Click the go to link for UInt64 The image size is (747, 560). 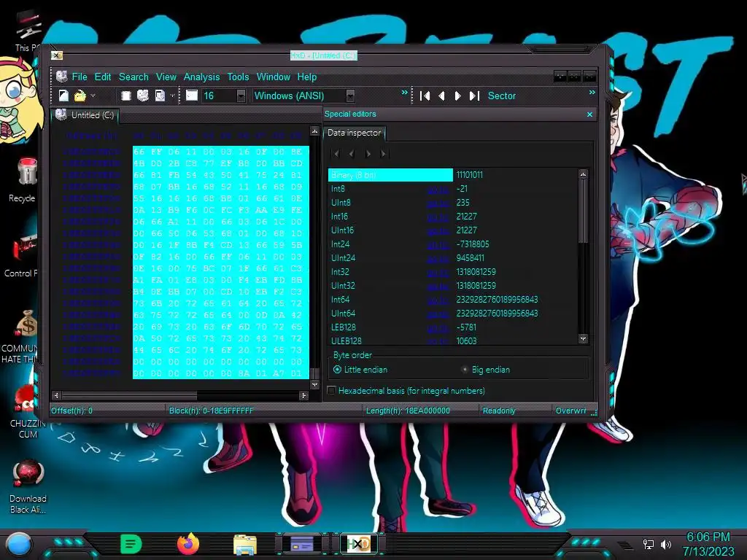coord(438,314)
